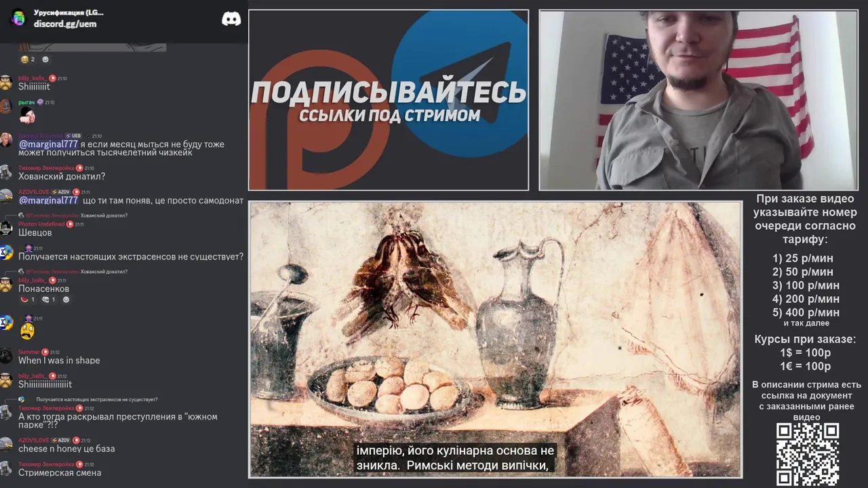
Task: Open Тихомир avatar beside 'Хованский донатил?'
Action: pos(6,171)
